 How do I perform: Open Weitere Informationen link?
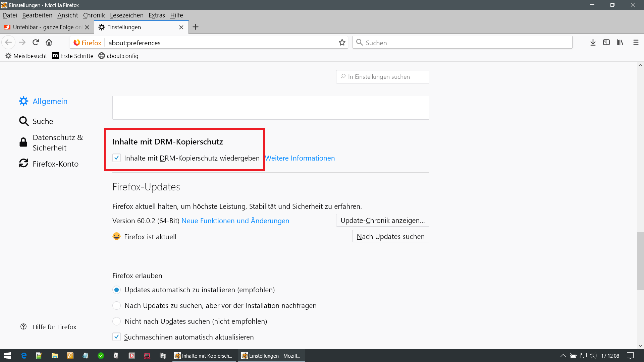click(300, 158)
